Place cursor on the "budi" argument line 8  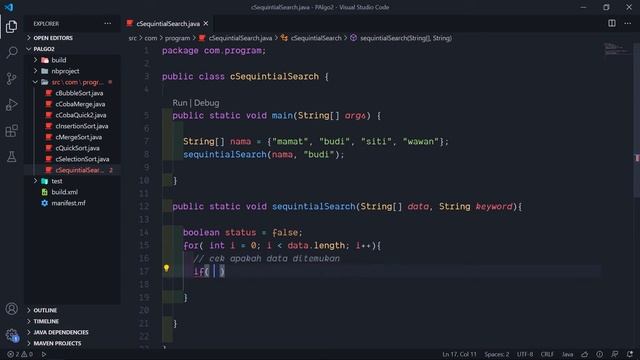coord(319,154)
